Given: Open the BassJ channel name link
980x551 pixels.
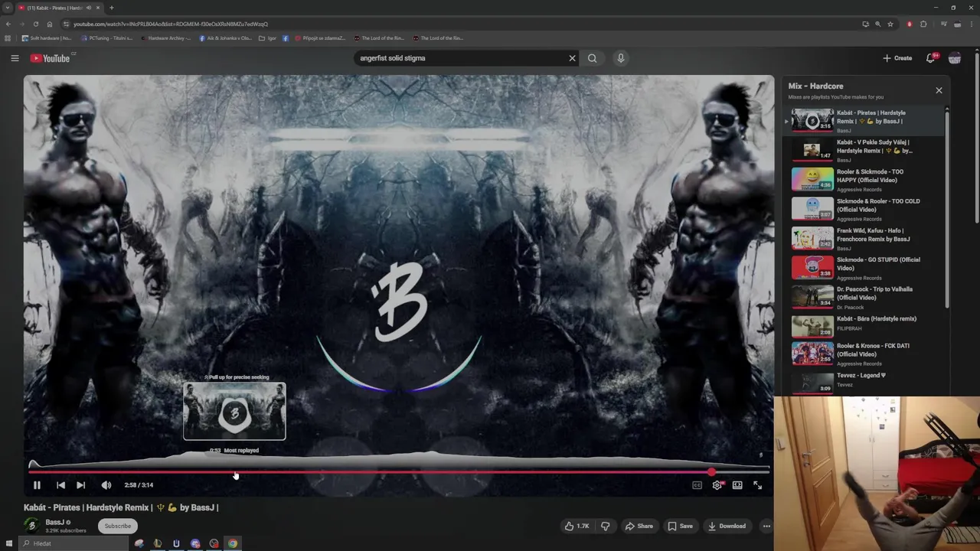Looking at the screenshot, I should coord(54,522).
